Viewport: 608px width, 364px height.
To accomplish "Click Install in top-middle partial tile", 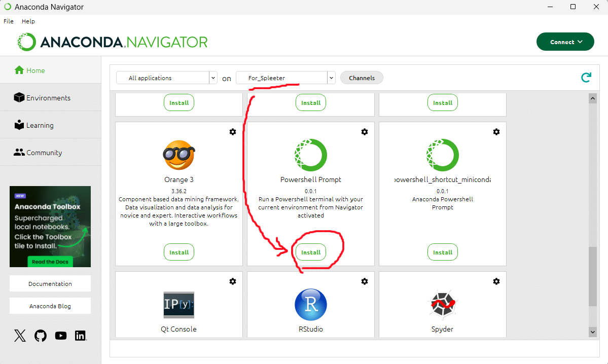I will (310, 103).
